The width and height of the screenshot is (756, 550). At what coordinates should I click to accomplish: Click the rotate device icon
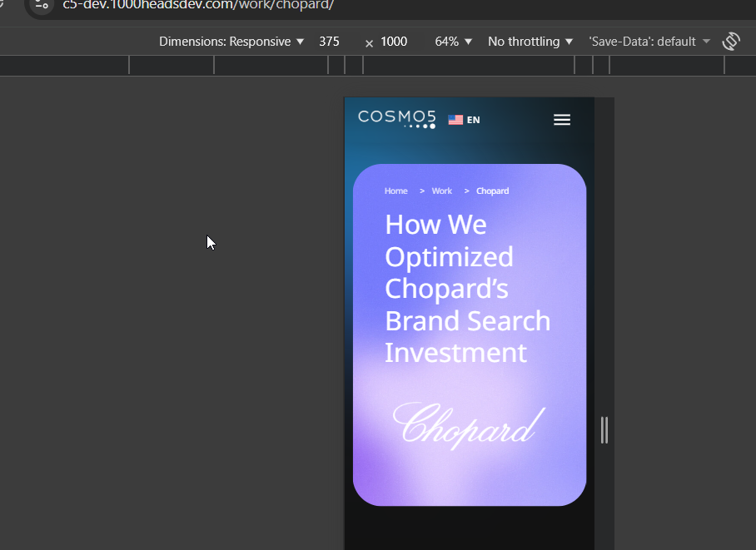coord(731,42)
